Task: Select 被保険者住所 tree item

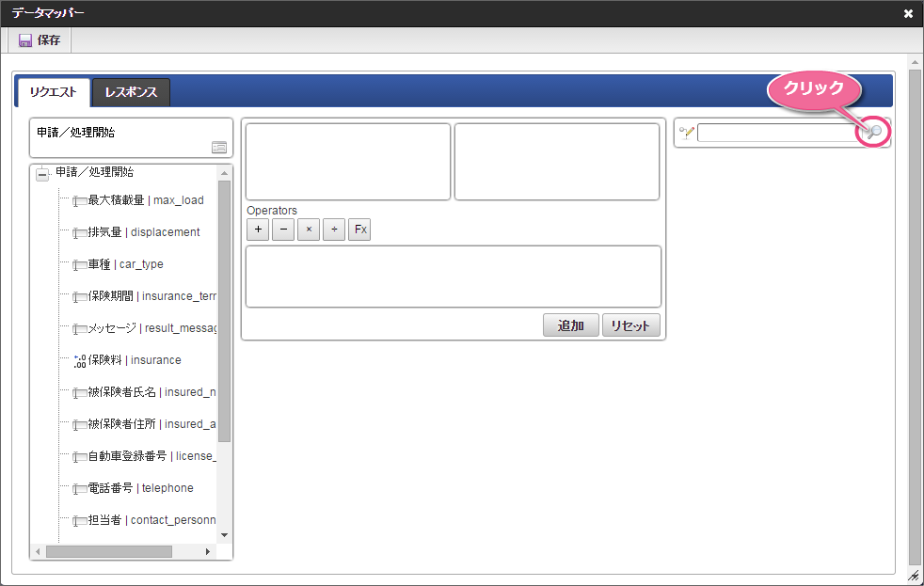Action: pos(152,423)
